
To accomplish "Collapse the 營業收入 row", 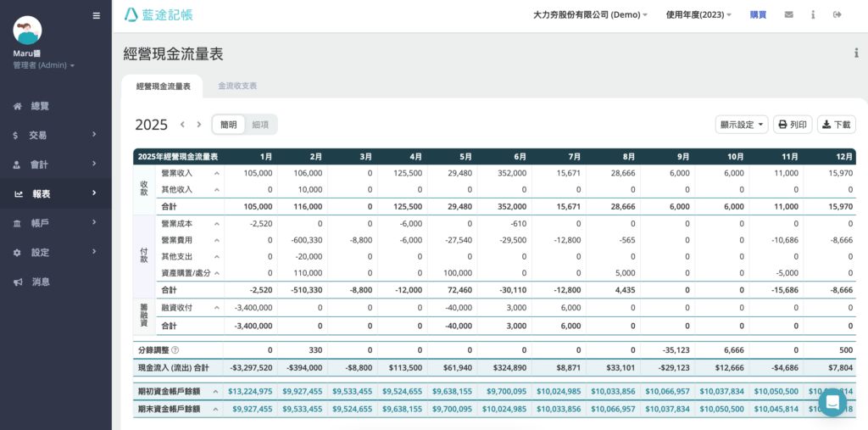I will pyautogui.click(x=216, y=173).
